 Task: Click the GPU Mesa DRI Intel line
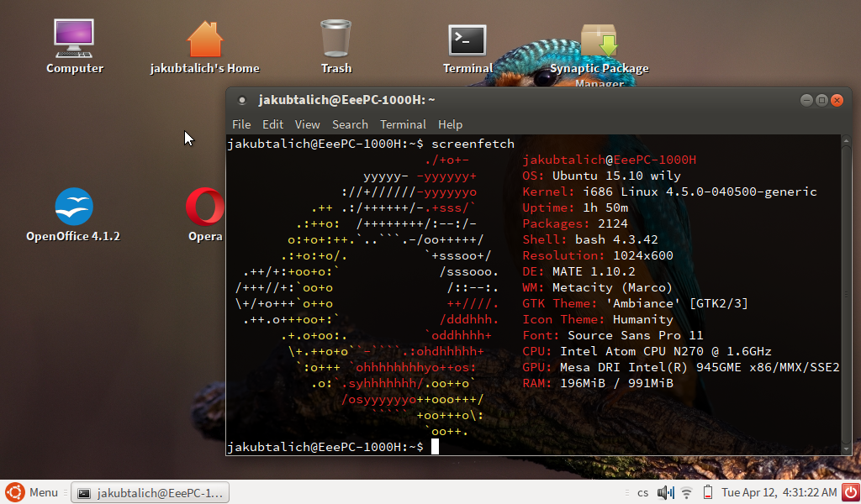click(681, 367)
